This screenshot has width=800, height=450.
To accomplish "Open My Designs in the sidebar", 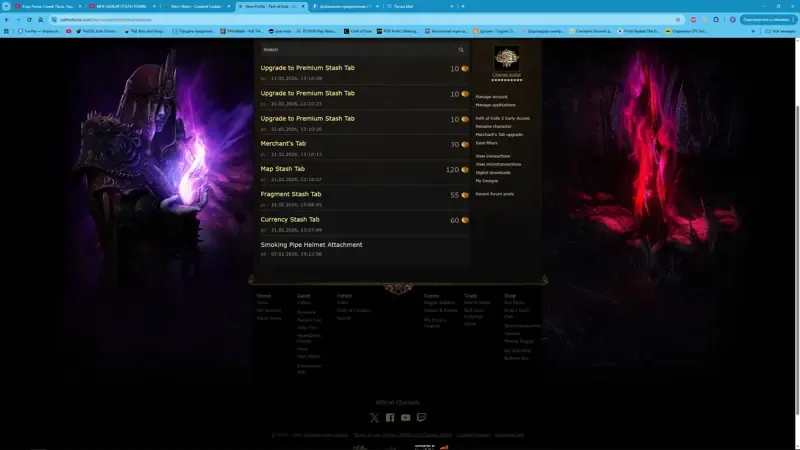I will pyautogui.click(x=487, y=181).
